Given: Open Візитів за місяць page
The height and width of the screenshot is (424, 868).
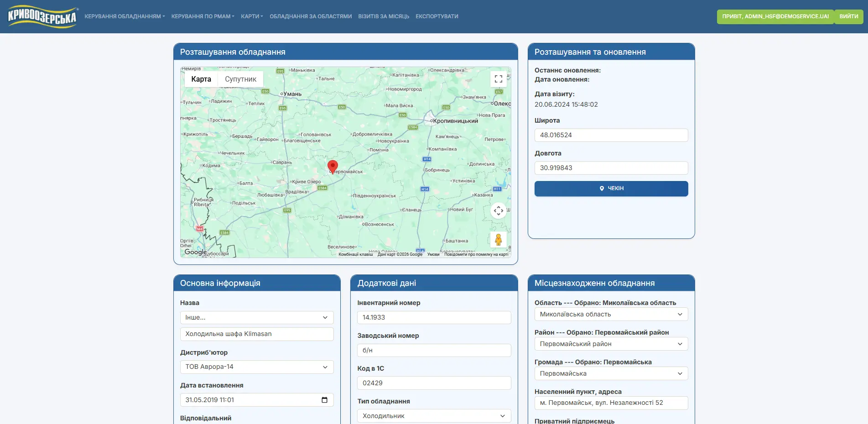Looking at the screenshot, I should (x=384, y=16).
